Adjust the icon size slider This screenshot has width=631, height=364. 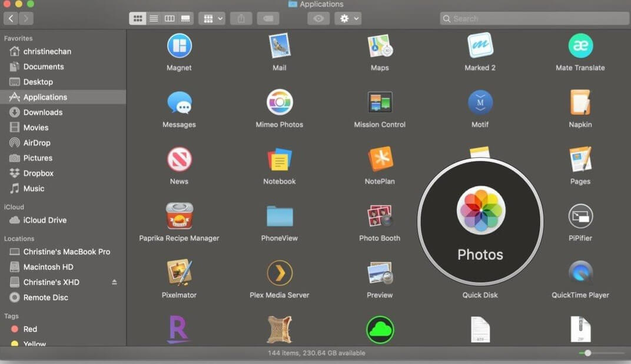(x=587, y=353)
